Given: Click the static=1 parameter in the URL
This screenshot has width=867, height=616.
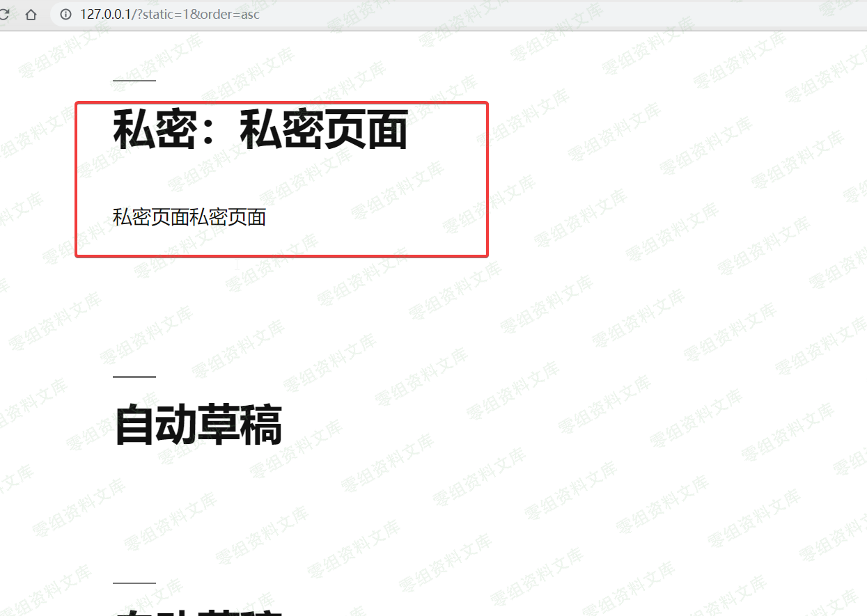Looking at the screenshot, I should (x=165, y=14).
